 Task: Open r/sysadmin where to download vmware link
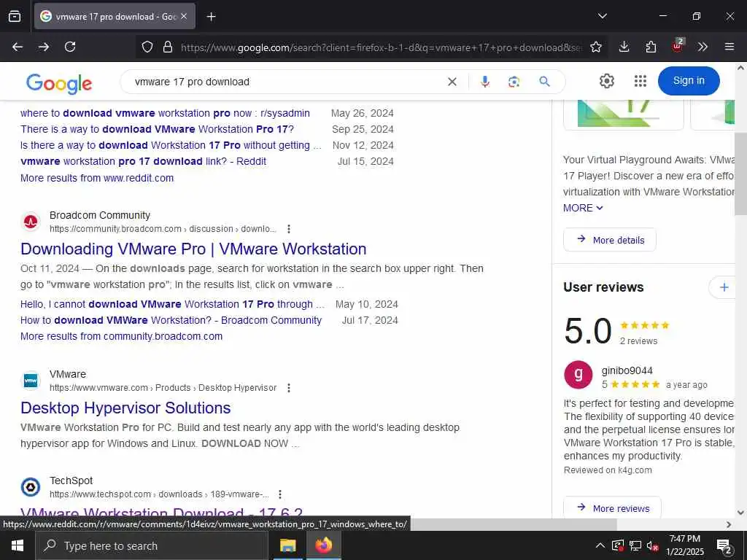165,113
